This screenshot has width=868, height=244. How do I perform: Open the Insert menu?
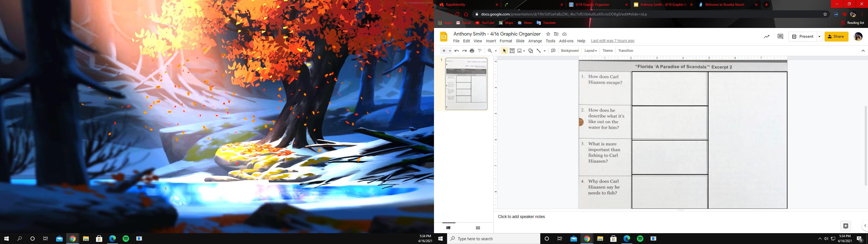point(491,41)
